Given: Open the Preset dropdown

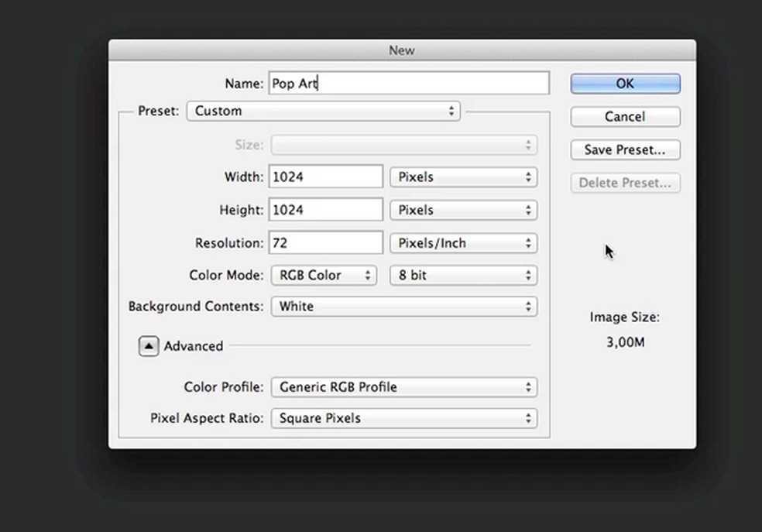Looking at the screenshot, I should [324, 111].
